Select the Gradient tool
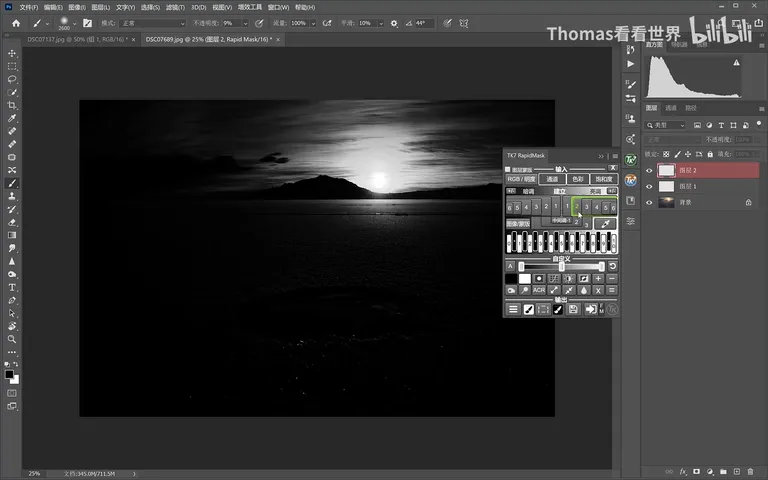 [x=12, y=235]
